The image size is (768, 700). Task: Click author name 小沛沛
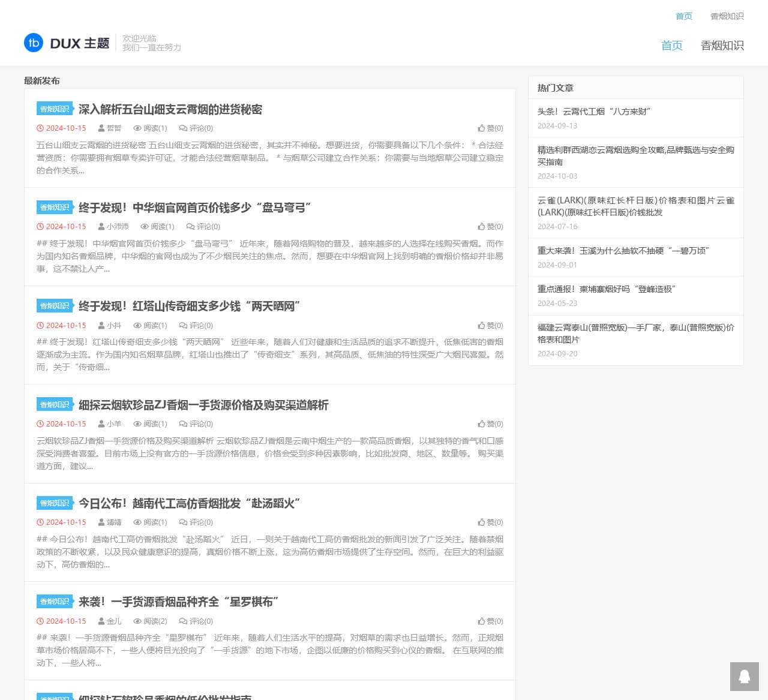(118, 227)
